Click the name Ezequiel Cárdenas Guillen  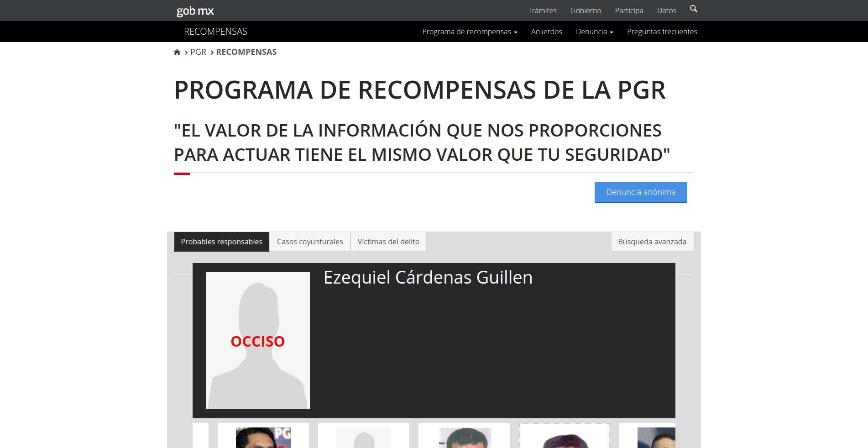(x=428, y=278)
